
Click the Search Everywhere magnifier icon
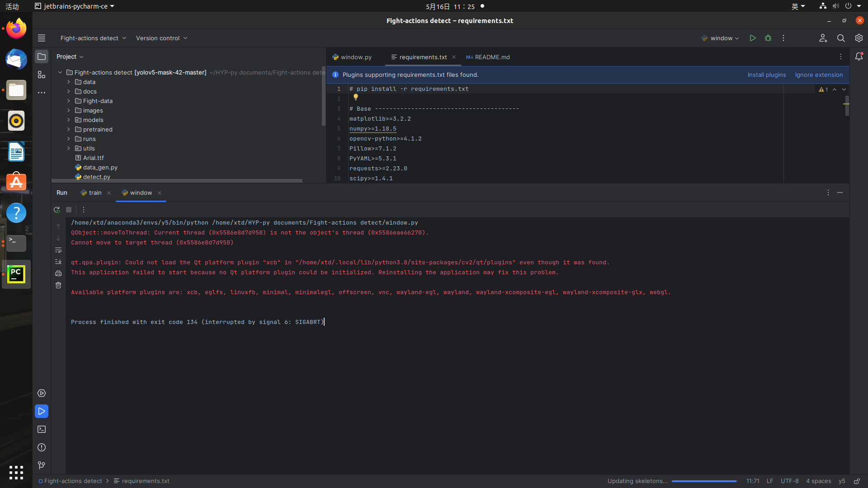[x=841, y=38]
